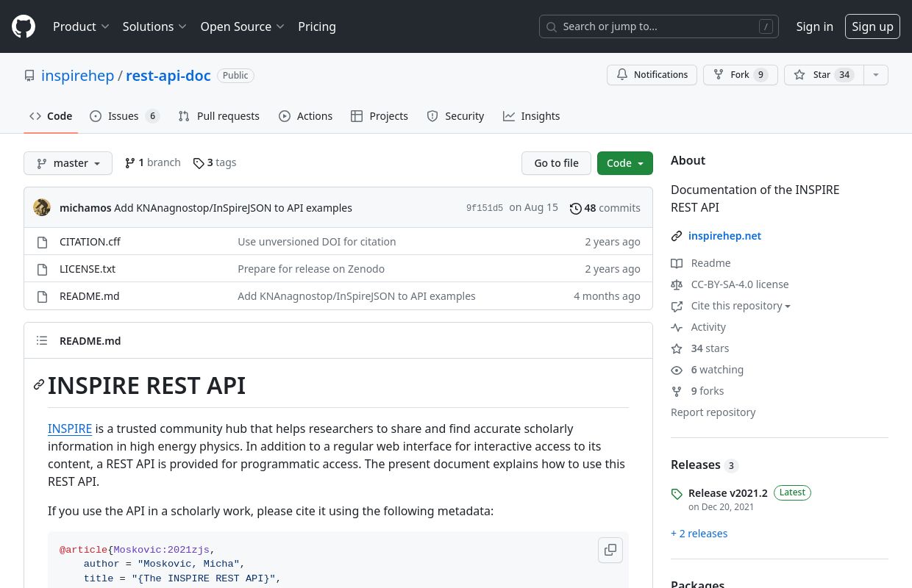Click the Public visibility badge
912x588 pixels.
[235, 76]
